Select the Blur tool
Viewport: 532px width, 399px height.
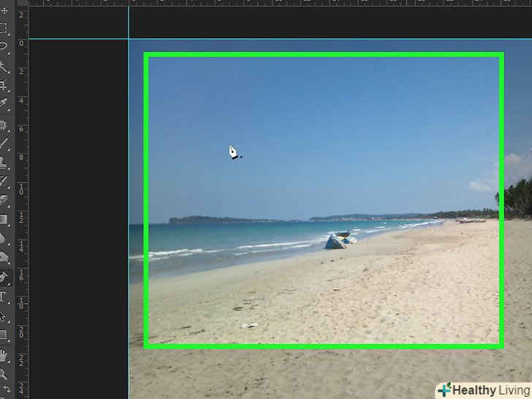tap(3, 238)
